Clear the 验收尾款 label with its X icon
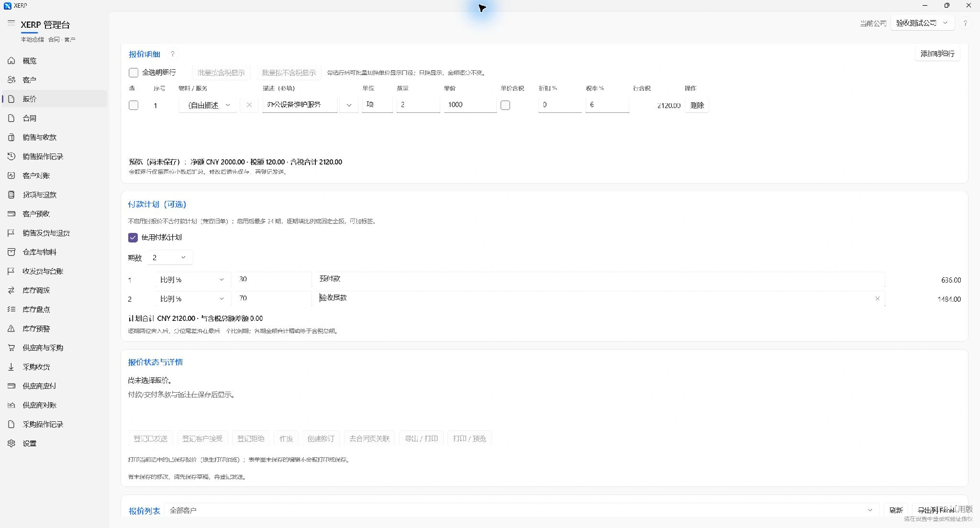This screenshot has width=980, height=528. 877,298
